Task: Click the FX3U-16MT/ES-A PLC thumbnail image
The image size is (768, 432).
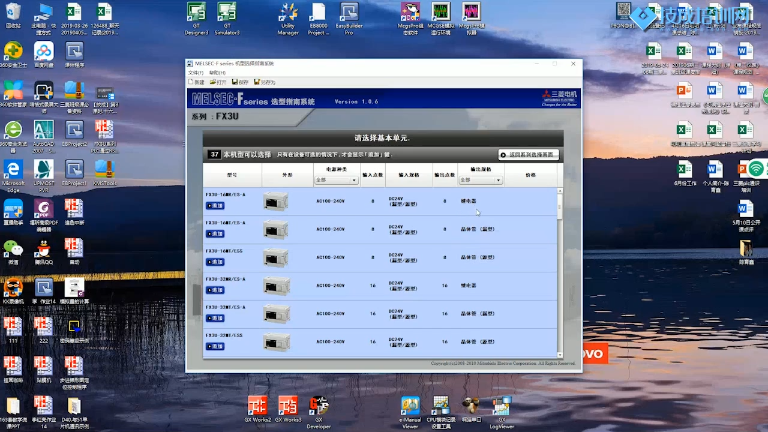Action: click(276, 230)
